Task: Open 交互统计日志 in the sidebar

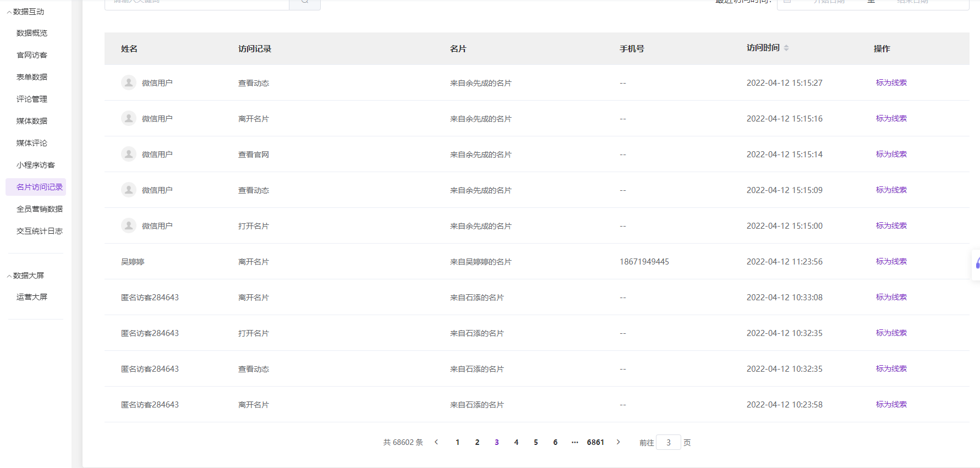Action: 40,231
